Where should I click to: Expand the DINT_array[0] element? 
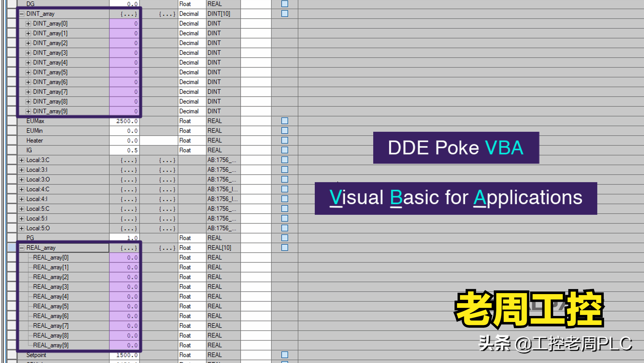coord(29,24)
